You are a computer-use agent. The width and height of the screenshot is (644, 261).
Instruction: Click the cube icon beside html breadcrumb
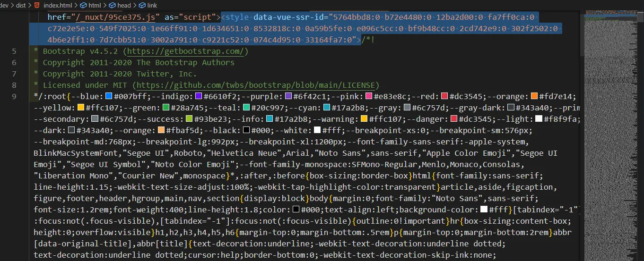pyautogui.click(x=84, y=5)
